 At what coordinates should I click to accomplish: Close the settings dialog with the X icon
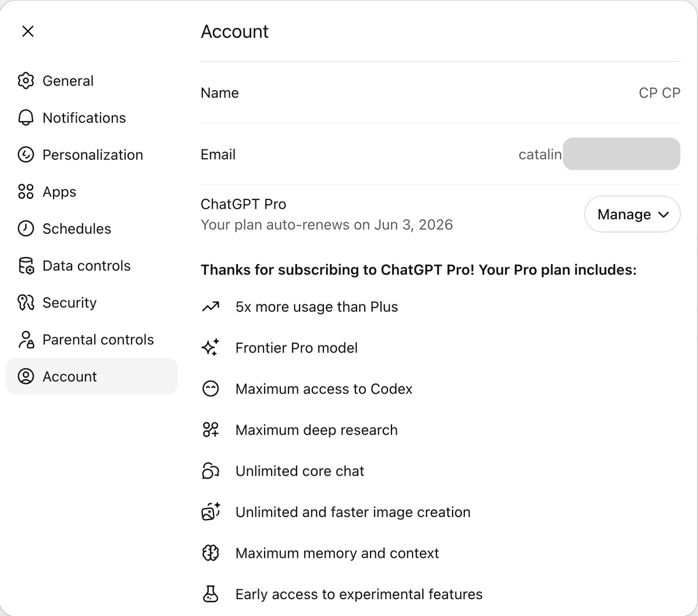click(27, 31)
